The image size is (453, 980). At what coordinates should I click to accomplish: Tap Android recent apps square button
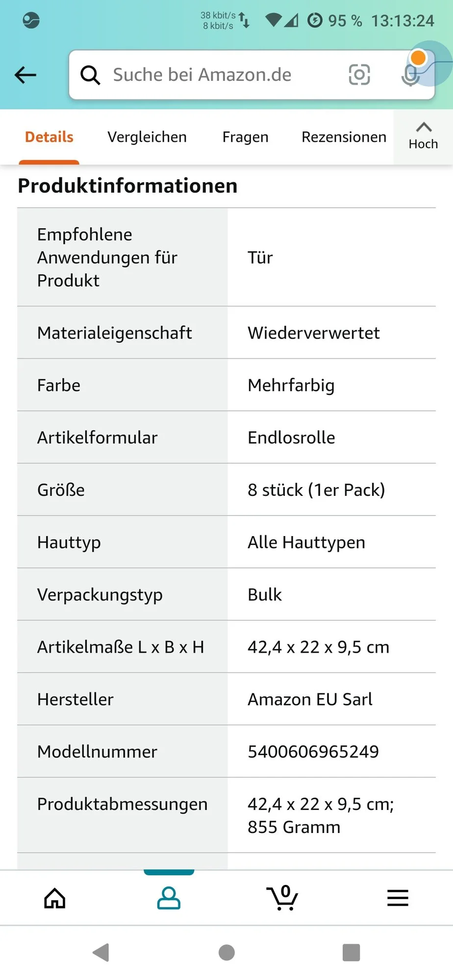pyautogui.click(x=352, y=953)
